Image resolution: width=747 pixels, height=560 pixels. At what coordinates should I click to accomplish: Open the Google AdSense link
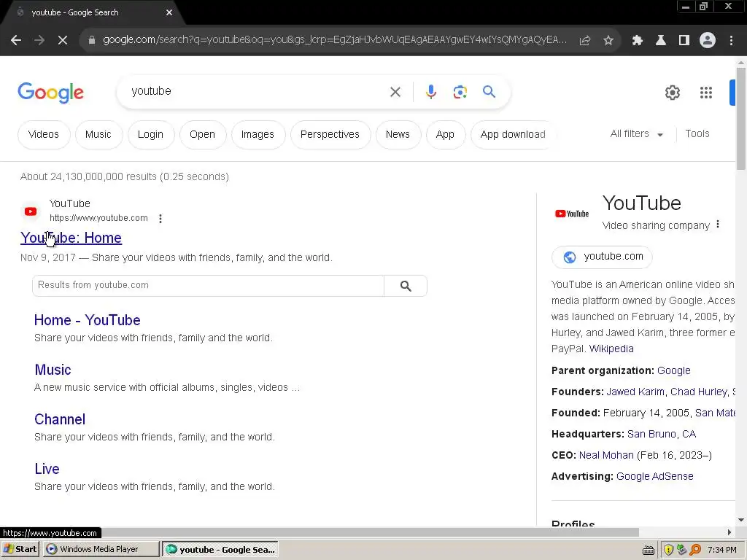[x=654, y=477]
